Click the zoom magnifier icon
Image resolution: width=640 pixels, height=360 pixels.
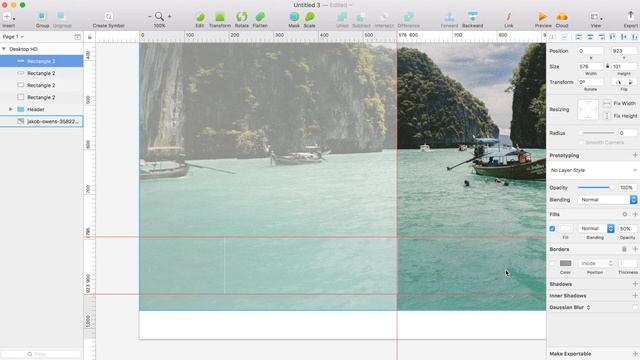click(159, 17)
